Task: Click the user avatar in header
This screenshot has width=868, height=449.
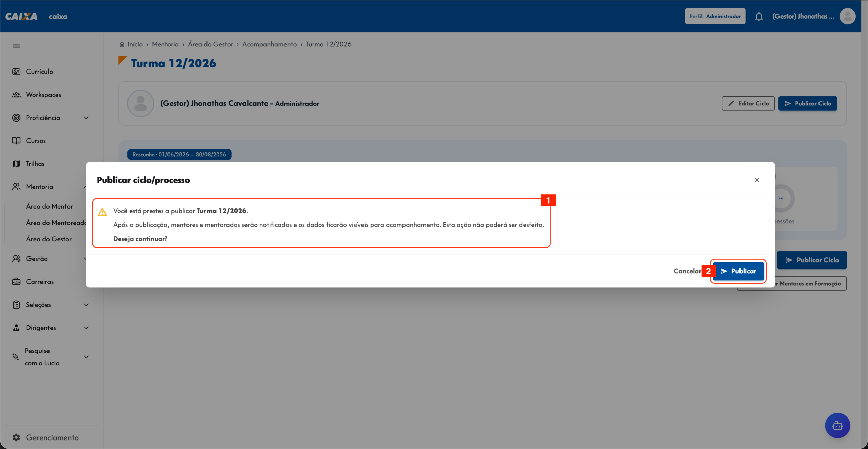Action: (847, 16)
